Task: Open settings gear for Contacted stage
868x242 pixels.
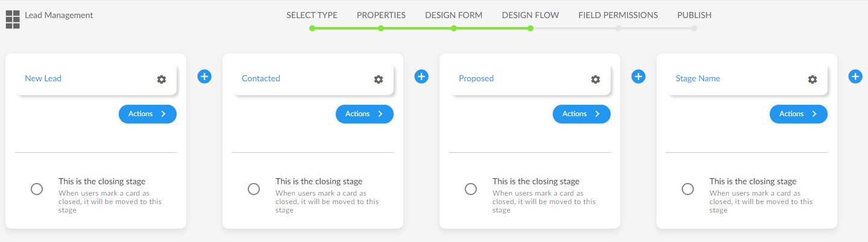Action: pyautogui.click(x=379, y=79)
